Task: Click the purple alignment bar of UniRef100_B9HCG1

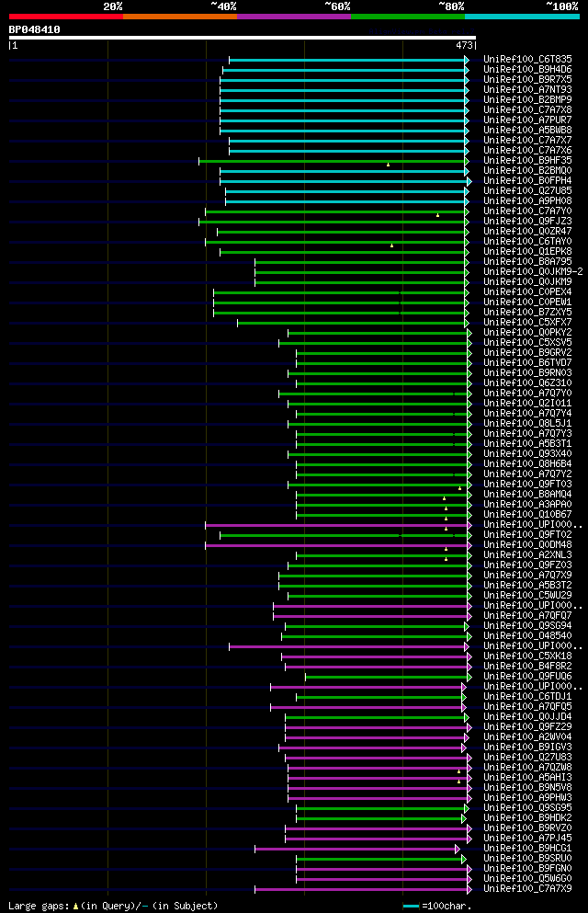Action: coord(357,849)
